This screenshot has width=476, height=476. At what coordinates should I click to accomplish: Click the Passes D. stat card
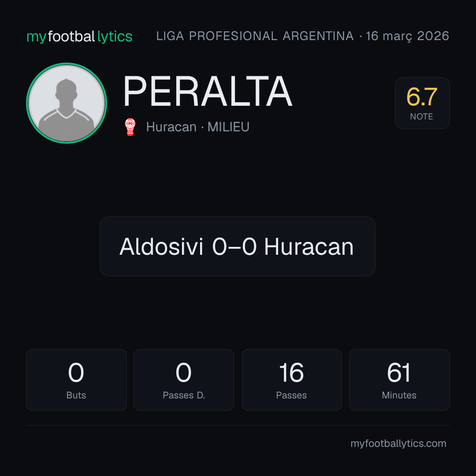(184, 380)
